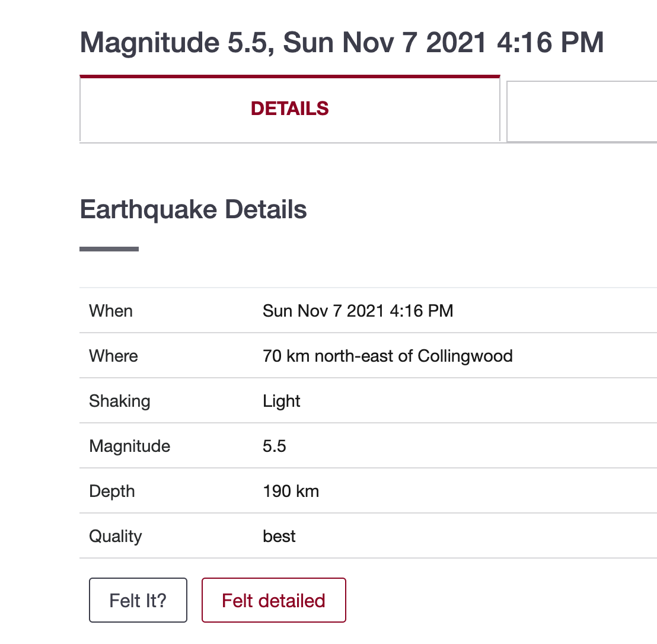Image resolution: width=657 pixels, height=644 pixels.
Task: Click the Felt It? button
Action: 138,600
